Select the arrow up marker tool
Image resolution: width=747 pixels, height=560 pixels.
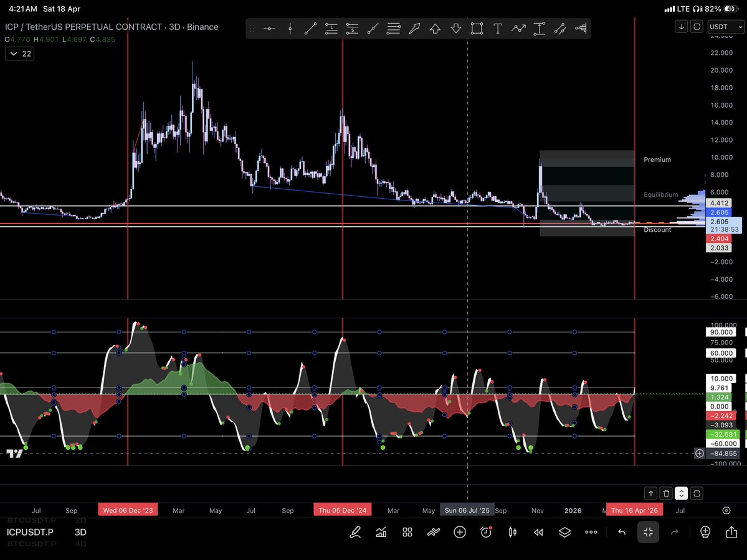point(435,28)
